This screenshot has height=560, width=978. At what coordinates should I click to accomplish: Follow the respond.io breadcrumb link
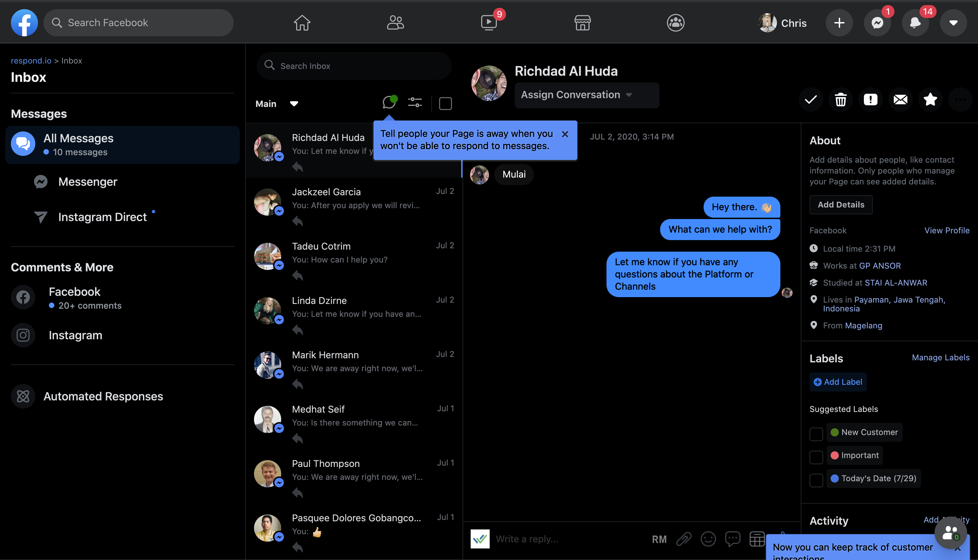point(31,61)
